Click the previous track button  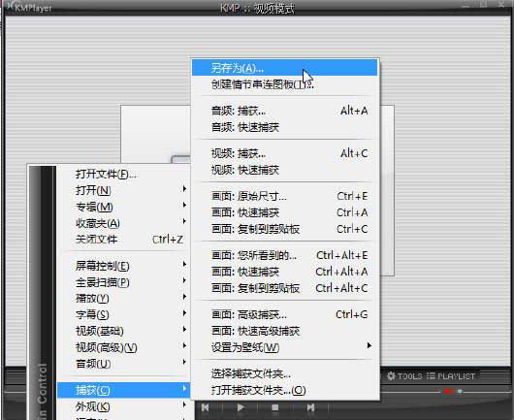tap(206, 407)
